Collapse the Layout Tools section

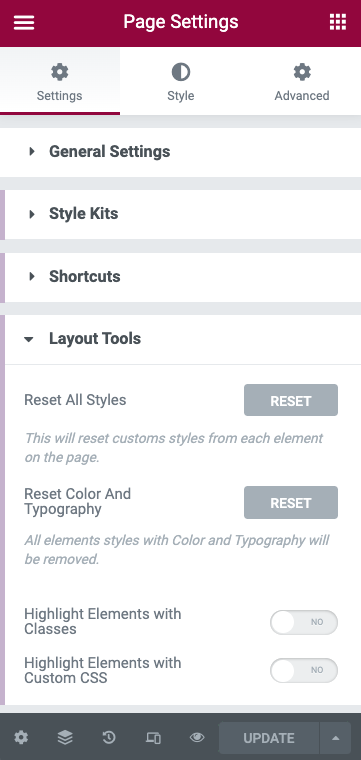181,338
